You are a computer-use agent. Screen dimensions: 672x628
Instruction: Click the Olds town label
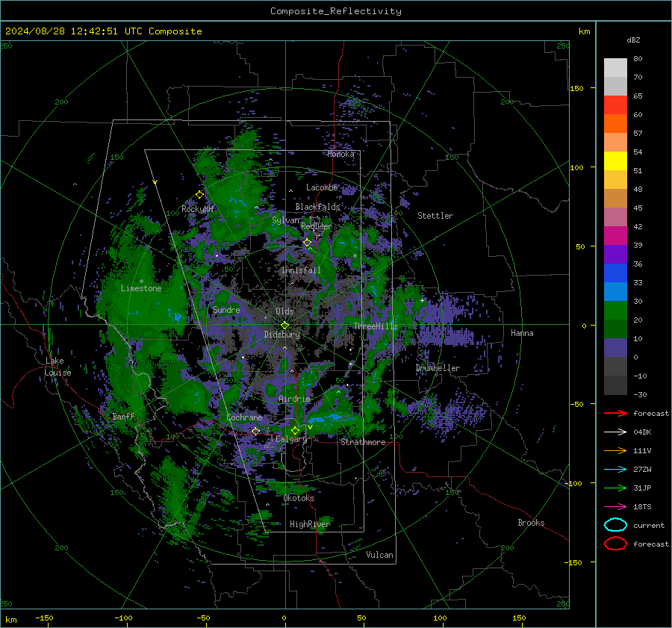(x=284, y=311)
